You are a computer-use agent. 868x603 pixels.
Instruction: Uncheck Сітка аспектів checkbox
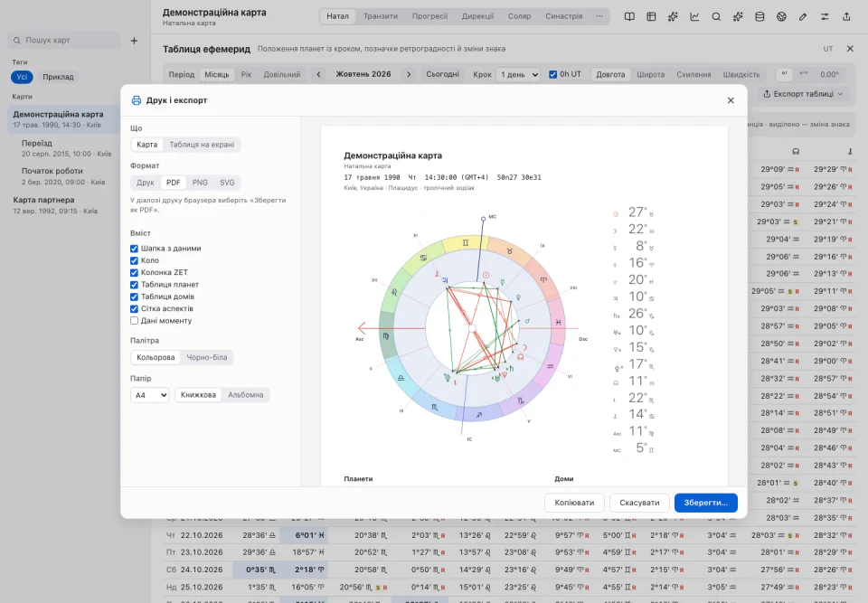coord(134,309)
